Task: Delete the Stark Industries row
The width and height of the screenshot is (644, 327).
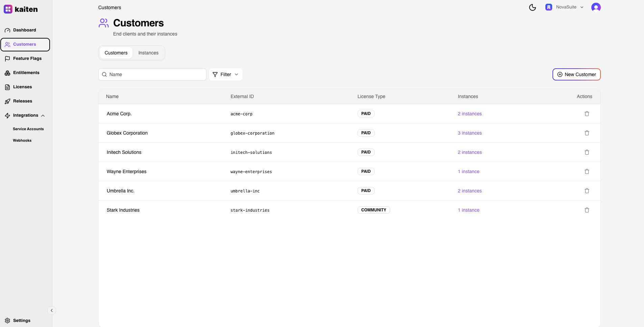Action: (587, 210)
